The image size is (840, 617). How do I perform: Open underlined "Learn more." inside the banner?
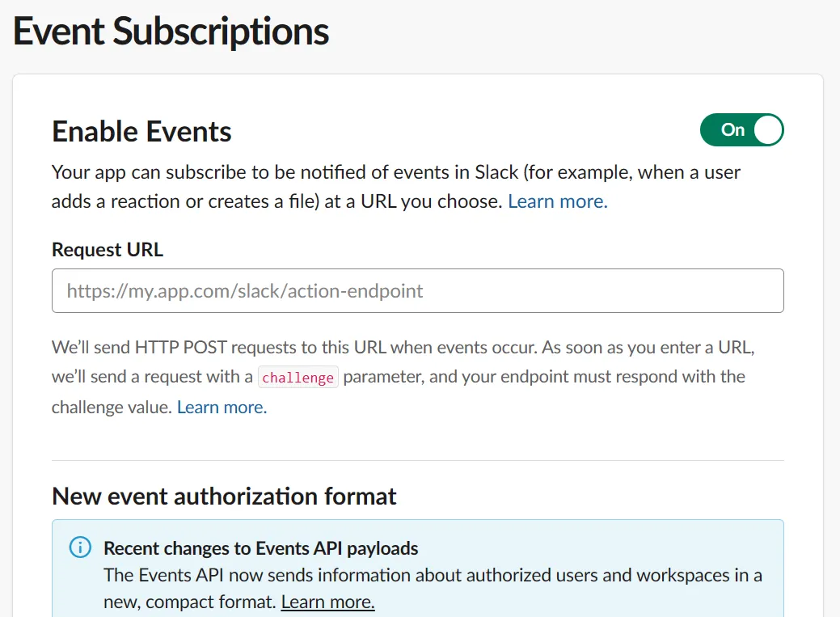point(327,602)
